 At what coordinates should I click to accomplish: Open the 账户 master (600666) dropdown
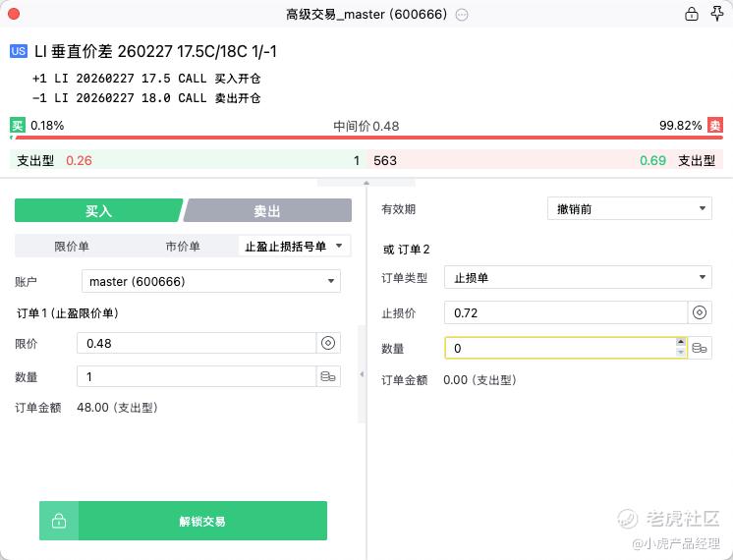210,281
